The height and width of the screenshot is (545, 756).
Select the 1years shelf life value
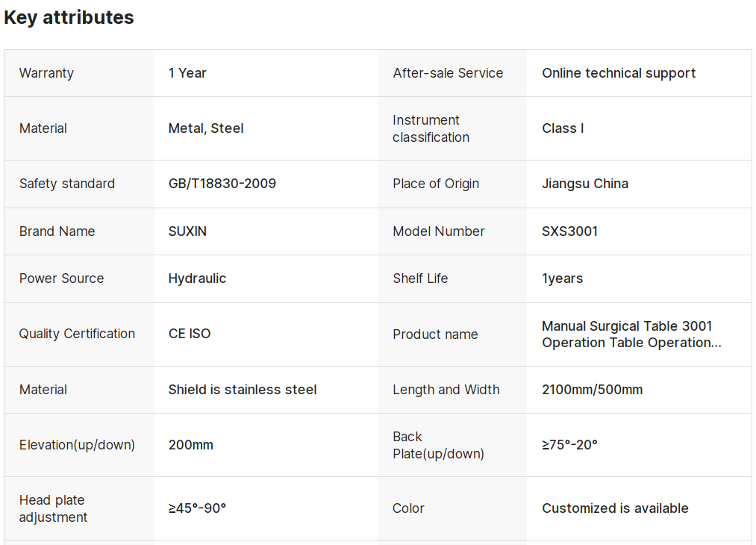tap(562, 278)
